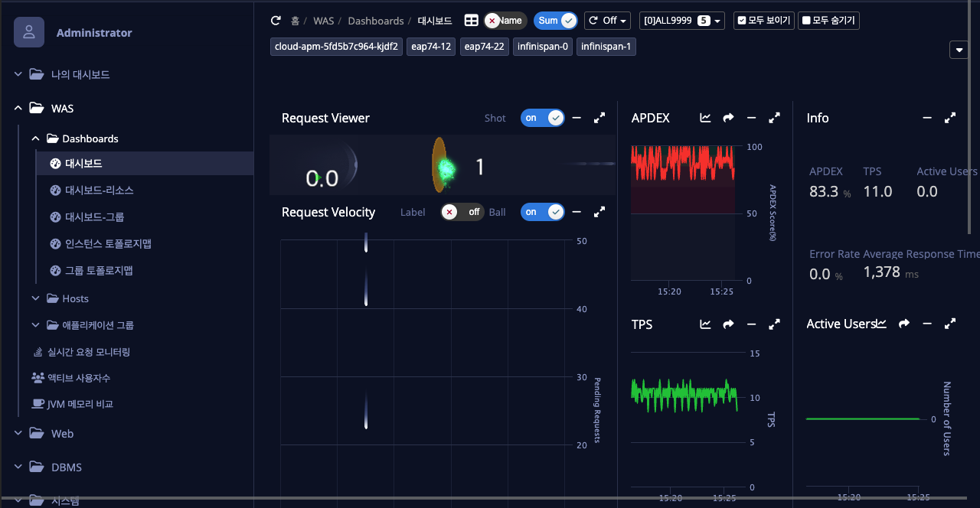
Task: Open the APDEX line chart icon
Action: (x=705, y=118)
